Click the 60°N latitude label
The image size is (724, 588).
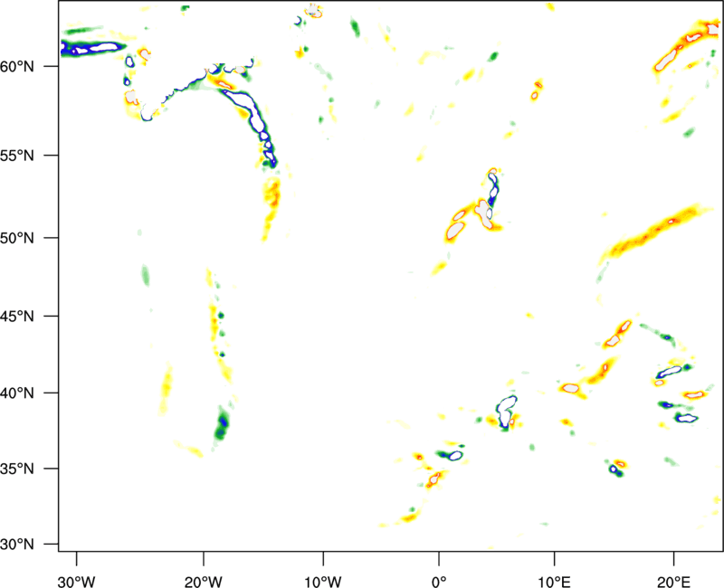[17, 67]
